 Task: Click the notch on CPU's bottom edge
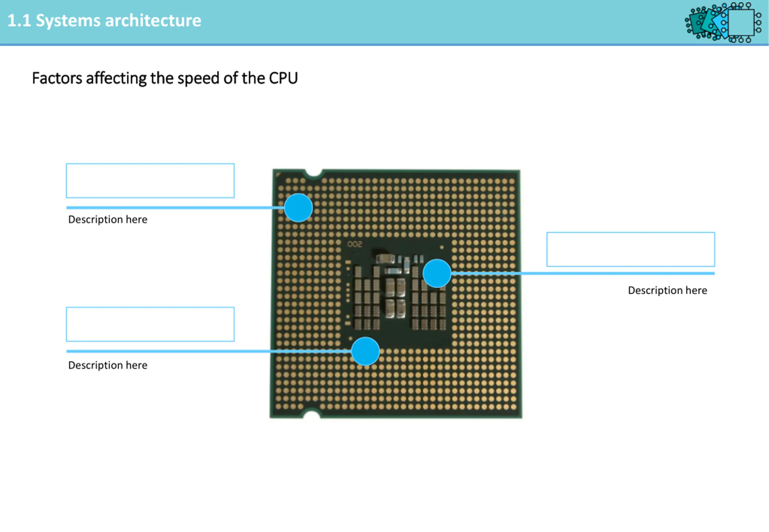(x=312, y=415)
